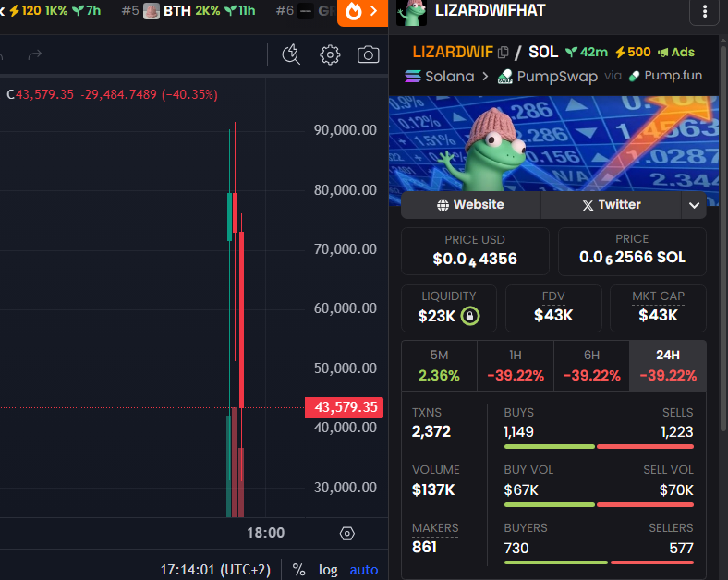728x580 pixels.
Task: Click the VOLUME $137K value
Action: (433, 490)
